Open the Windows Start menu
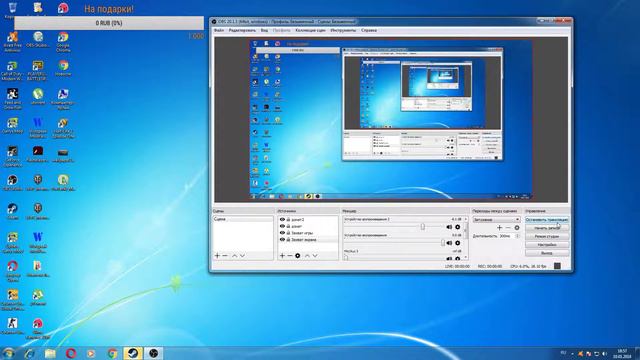This screenshot has height=360, width=640. (x=8, y=353)
